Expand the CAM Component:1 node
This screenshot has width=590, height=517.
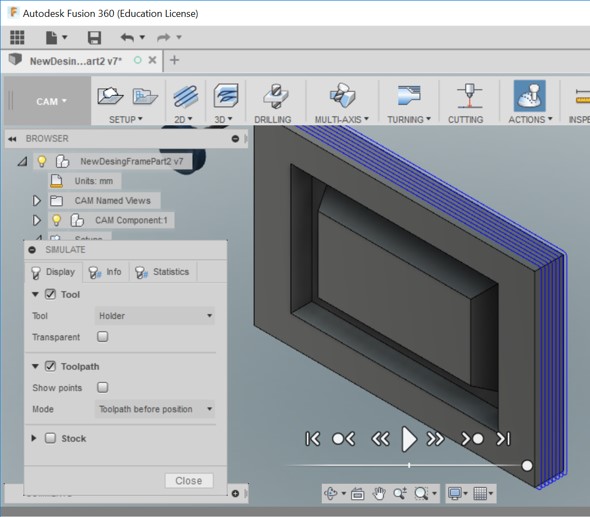pos(36,220)
